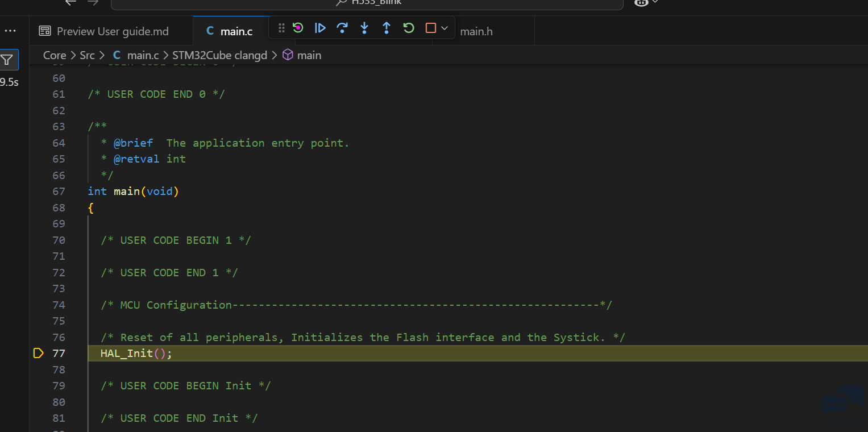Grab the debug toolbar drag handle
This screenshot has height=432, width=868.
tap(281, 28)
